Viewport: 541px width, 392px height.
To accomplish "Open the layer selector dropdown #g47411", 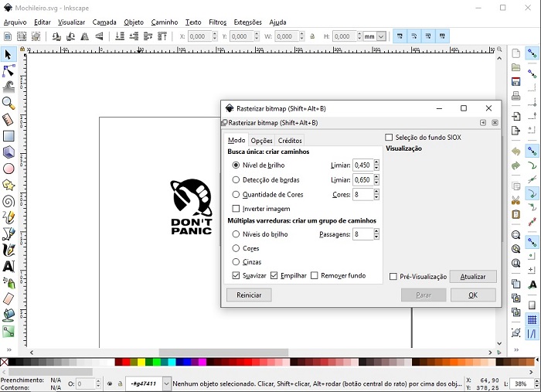I will tap(166, 383).
